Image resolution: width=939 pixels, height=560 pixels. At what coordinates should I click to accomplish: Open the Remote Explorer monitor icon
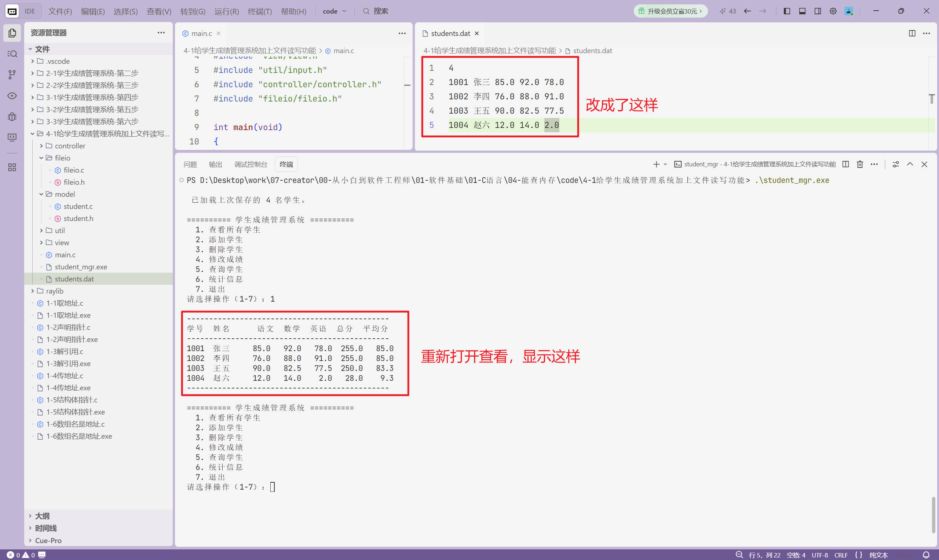pyautogui.click(x=12, y=137)
